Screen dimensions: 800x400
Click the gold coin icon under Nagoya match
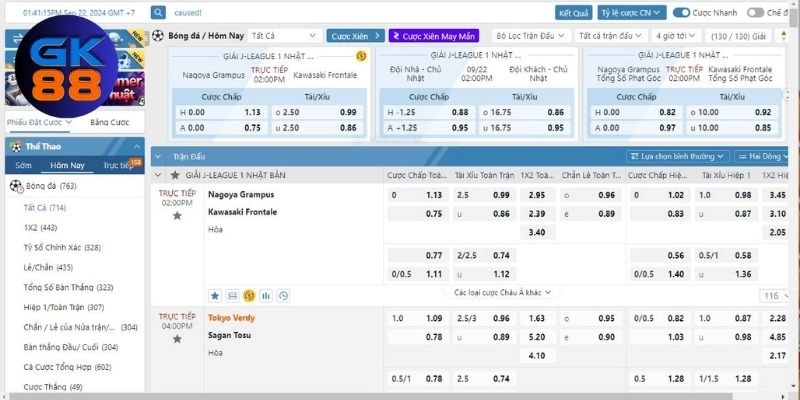point(249,295)
